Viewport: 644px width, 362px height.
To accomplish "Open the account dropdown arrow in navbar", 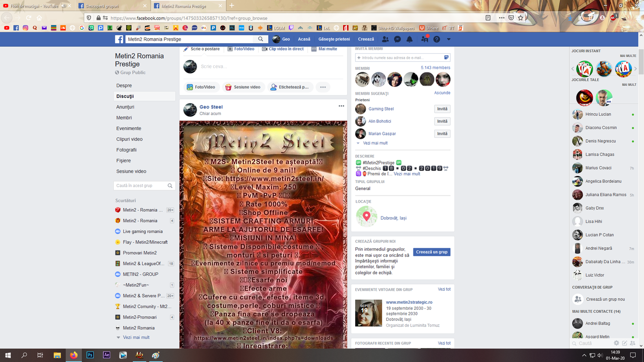I will click(449, 39).
